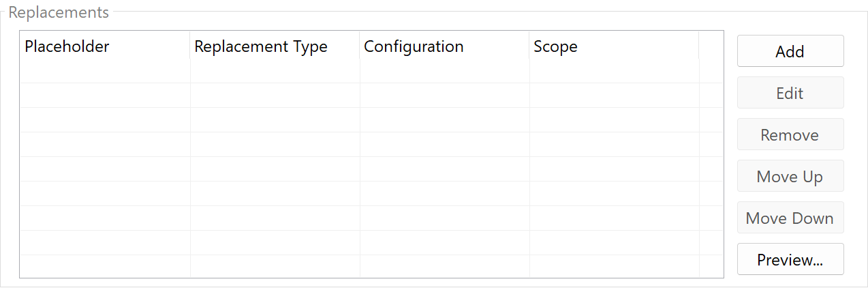The image size is (868, 288).
Task: Click the Move Down button
Action: tap(790, 218)
